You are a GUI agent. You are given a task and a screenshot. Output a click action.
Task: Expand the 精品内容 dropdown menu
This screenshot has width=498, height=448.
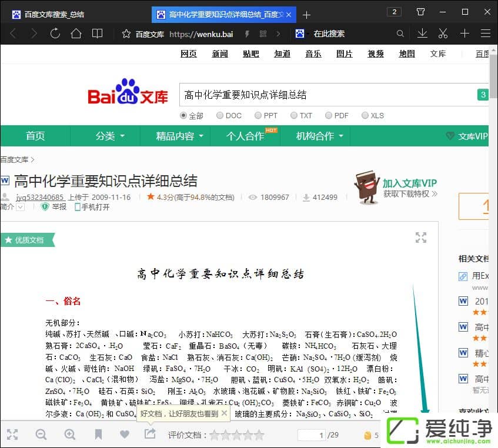179,136
